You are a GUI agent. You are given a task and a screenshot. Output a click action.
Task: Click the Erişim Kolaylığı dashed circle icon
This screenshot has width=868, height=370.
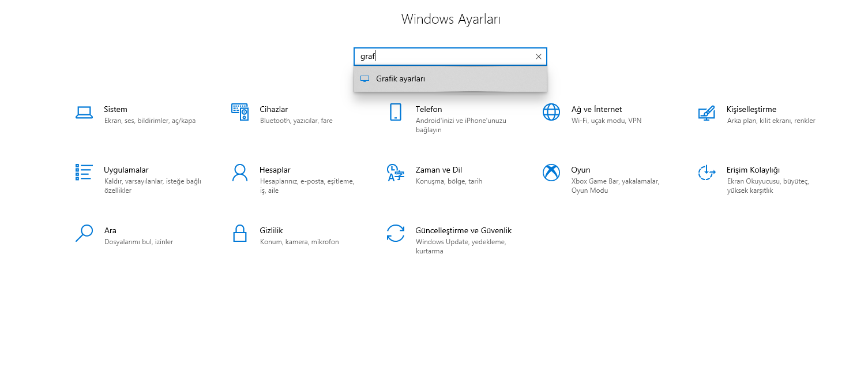coord(707,173)
